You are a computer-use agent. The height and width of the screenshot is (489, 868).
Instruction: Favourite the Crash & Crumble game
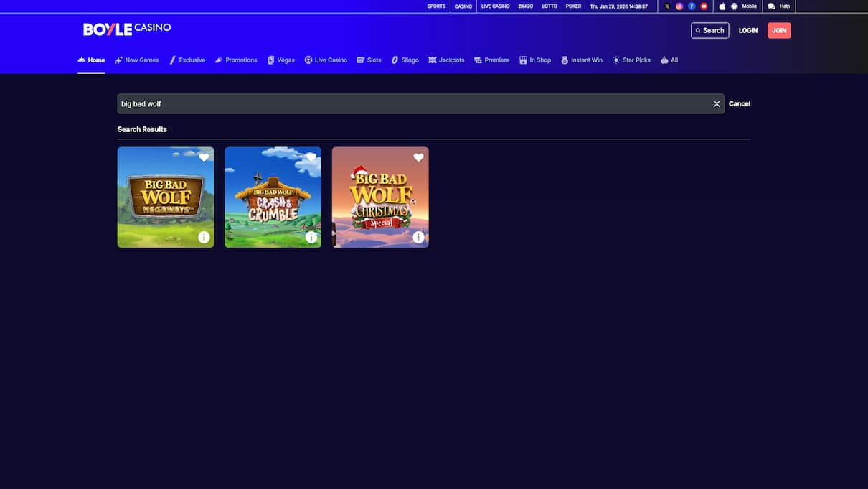pyautogui.click(x=309, y=157)
